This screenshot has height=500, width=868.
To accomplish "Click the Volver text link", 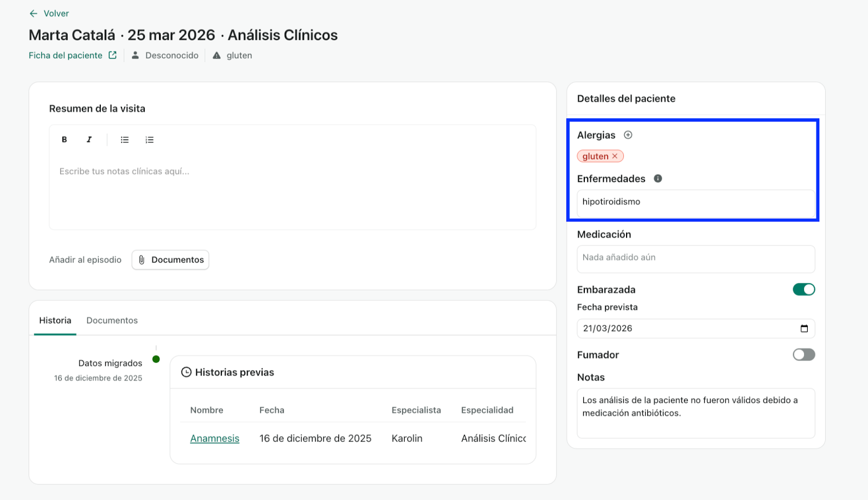I will pos(56,14).
